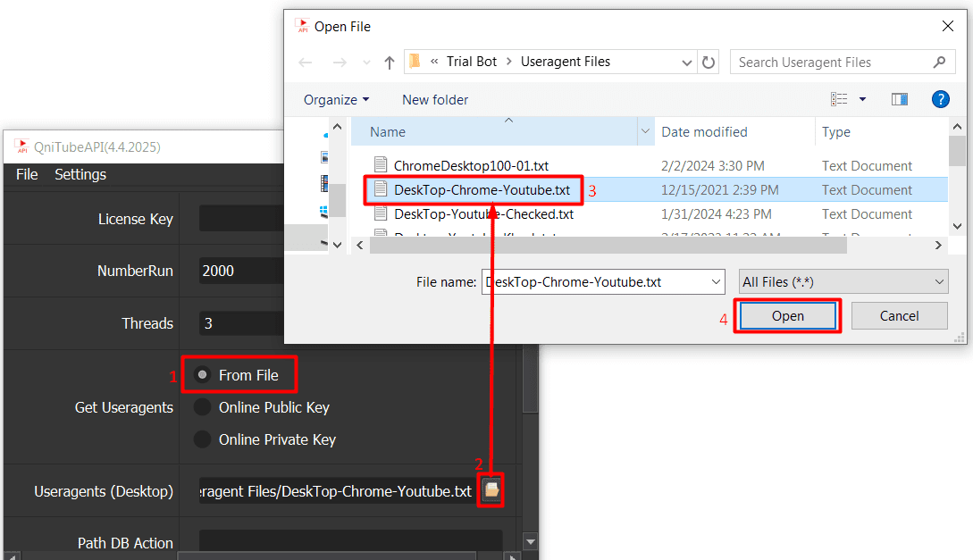The image size is (973, 560).
Task: Expand the File name combo box dropdown
Action: tap(716, 282)
